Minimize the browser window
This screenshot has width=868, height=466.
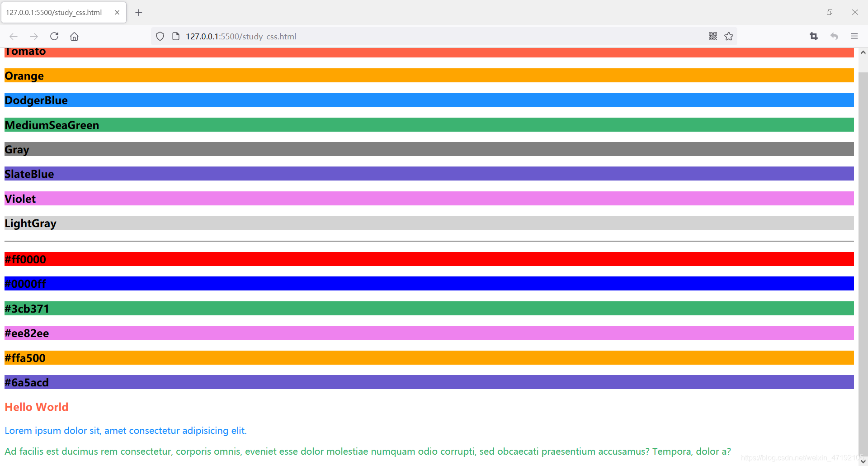coord(804,12)
